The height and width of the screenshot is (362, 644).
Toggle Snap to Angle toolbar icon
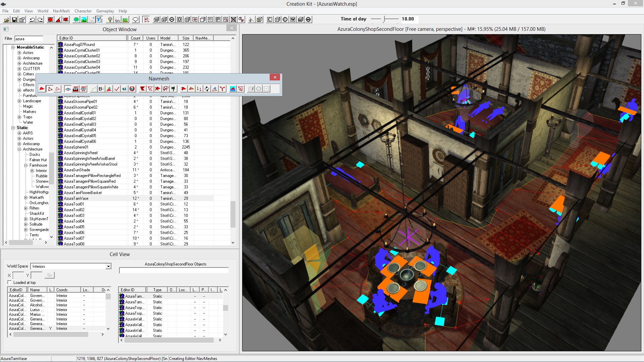point(58,19)
